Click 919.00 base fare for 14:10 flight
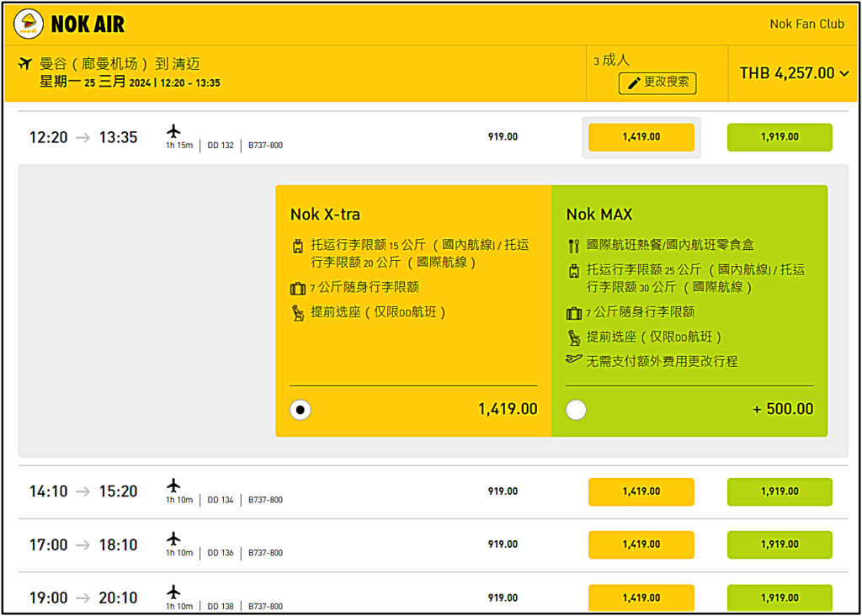This screenshot has width=862, height=616. tap(503, 491)
